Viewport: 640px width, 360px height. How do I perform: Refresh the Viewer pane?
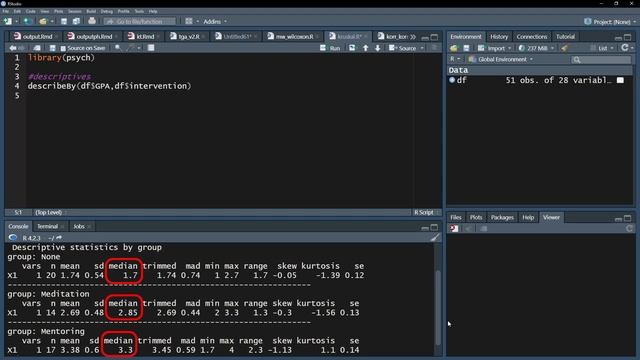tap(629, 229)
